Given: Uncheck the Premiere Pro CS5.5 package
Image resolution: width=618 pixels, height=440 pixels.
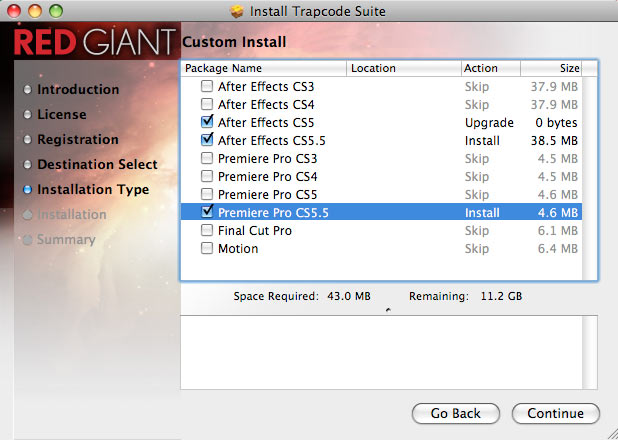Looking at the screenshot, I should coord(207,212).
